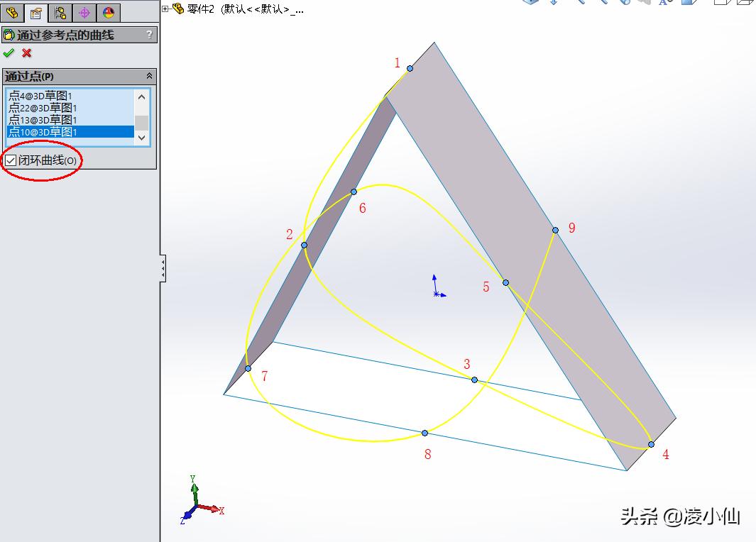The width and height of the screenshot is (756, 542).
Task: Toggle the 闭环曲线(O) closed-loop curve checkbox
Action: [11, 160]
